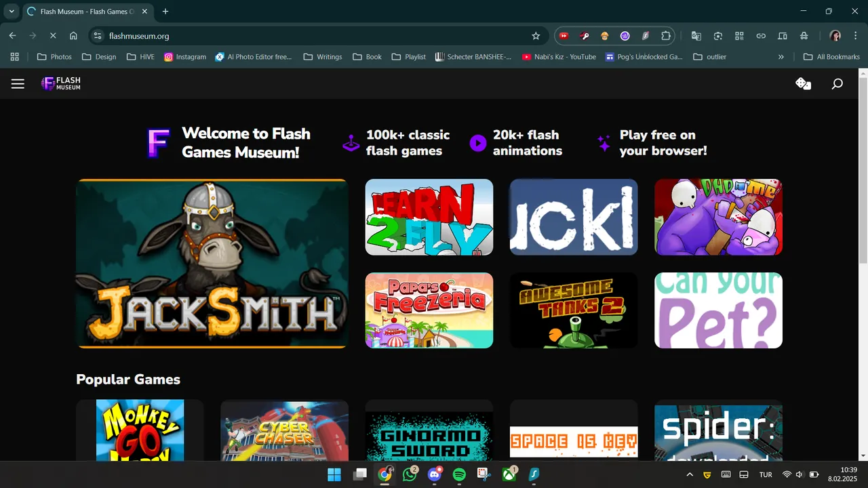Open Spotify from the taskbar

[459, 474]
